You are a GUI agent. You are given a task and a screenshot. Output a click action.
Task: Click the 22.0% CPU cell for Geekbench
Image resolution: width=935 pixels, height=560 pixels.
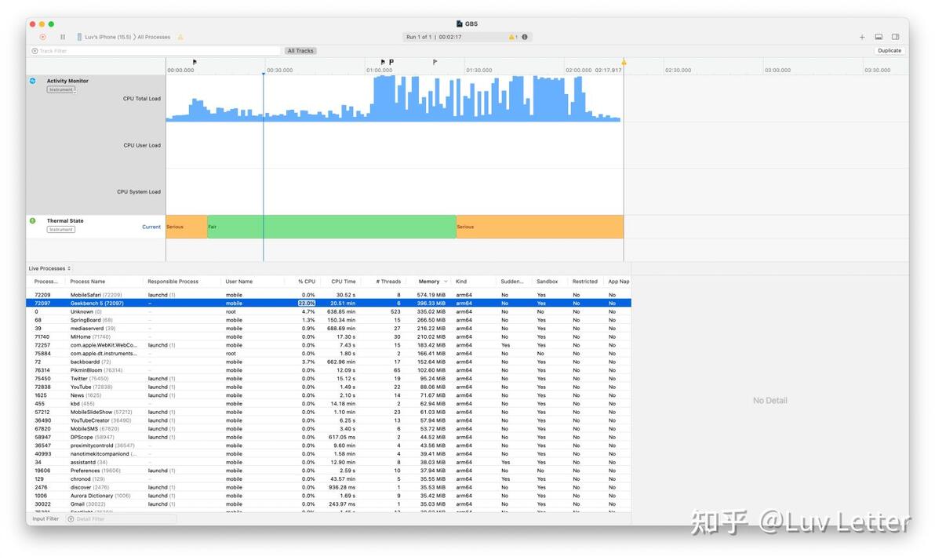pos(307,303)
